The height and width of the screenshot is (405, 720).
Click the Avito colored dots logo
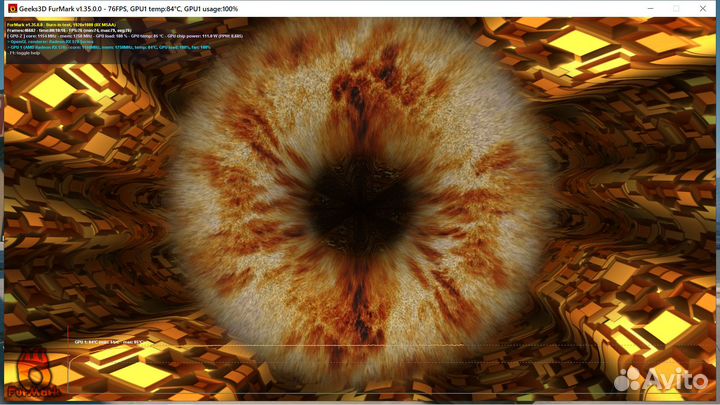629,378
